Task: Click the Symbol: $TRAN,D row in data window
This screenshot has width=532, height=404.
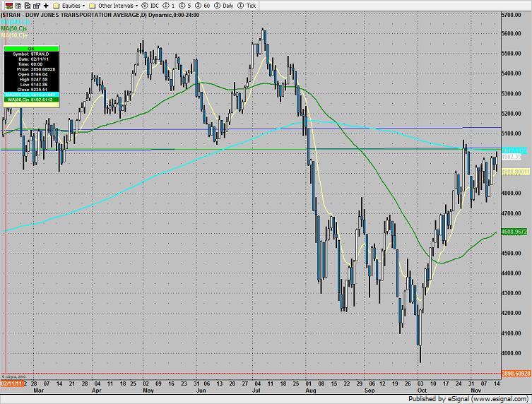Action: click(x=31, y=54)
